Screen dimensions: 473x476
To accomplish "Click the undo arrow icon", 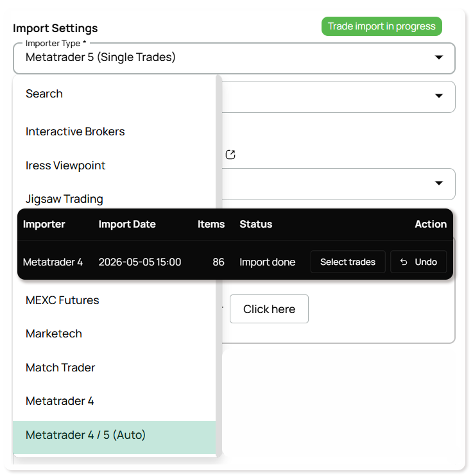I will [404, 262].
